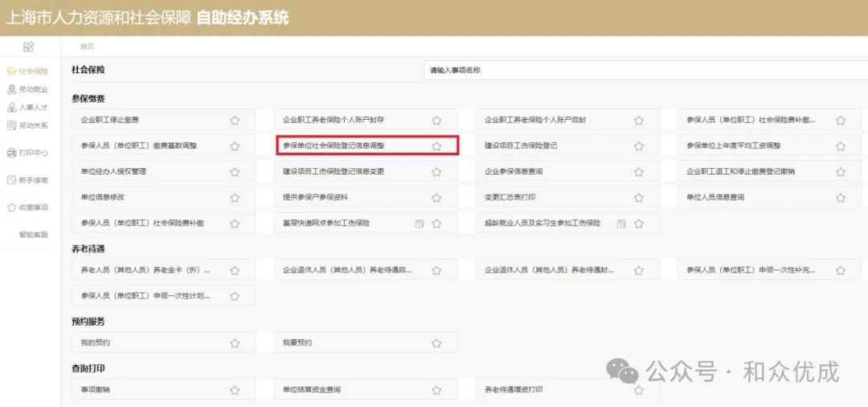Open 提供参保户参保资料
Viewport: 868px width, 407px height.
tap(366, 198)
